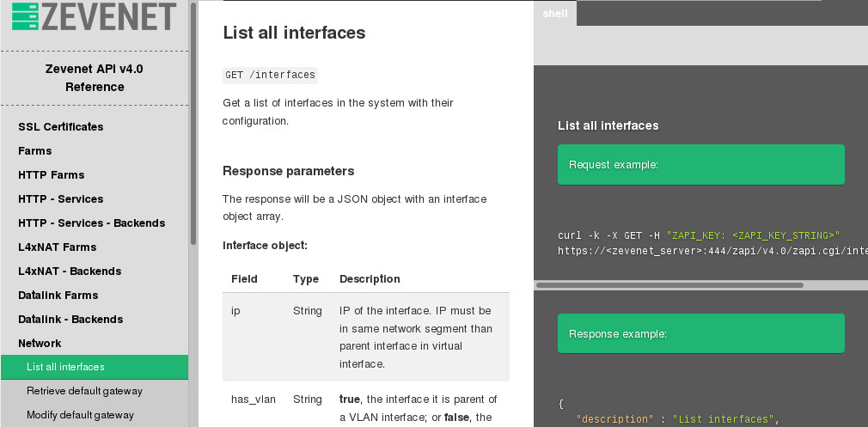The image size is (868, 427).
Task: Expand the Farms section
Action: pos(35,151)
